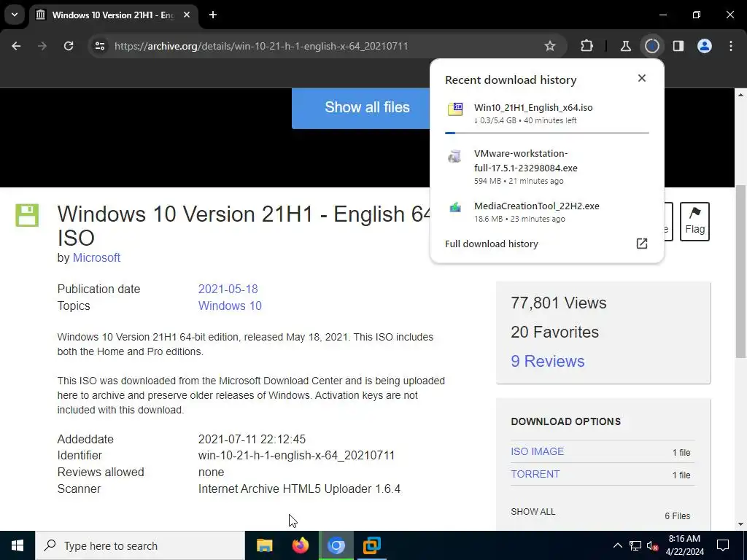Viewport: 747px width, 560px height.
Task: Click the Chrome taskbar icon
Action: [x=336, y=545]
